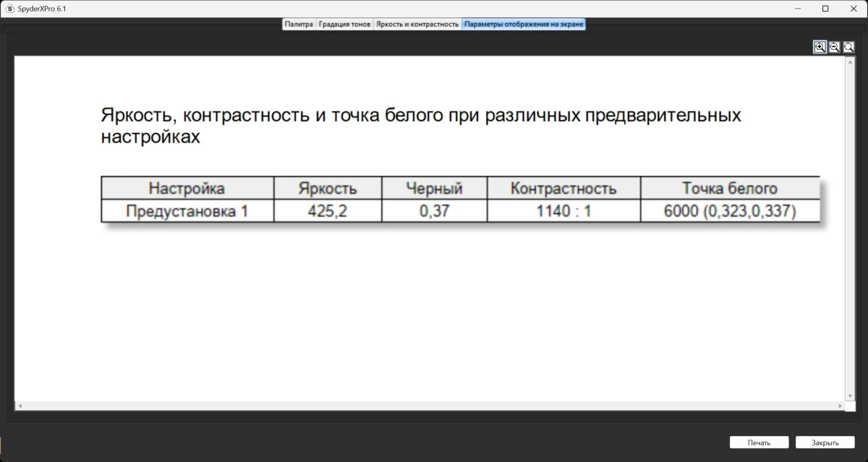This screenshot has width=868, height=462.
Task: Maximize the SpyderXPro window
Action: (825, 9)
